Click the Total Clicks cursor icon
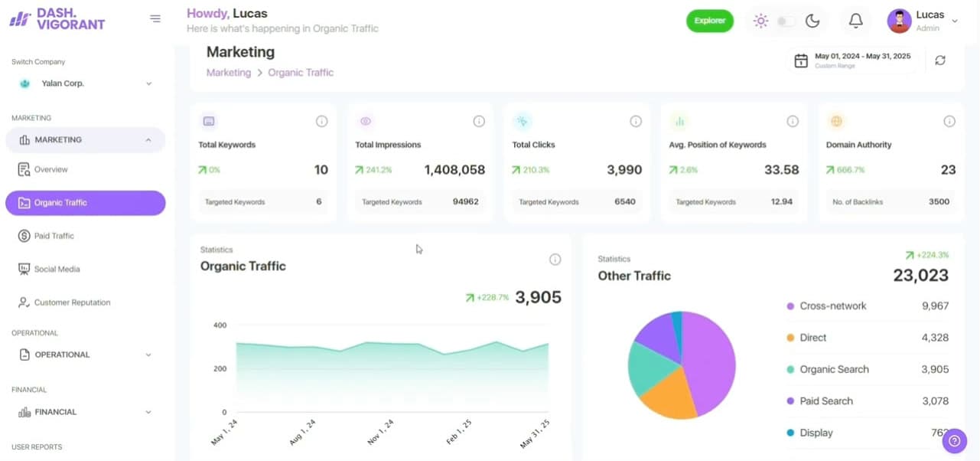980x461 pixels. (x=523, y=121)
